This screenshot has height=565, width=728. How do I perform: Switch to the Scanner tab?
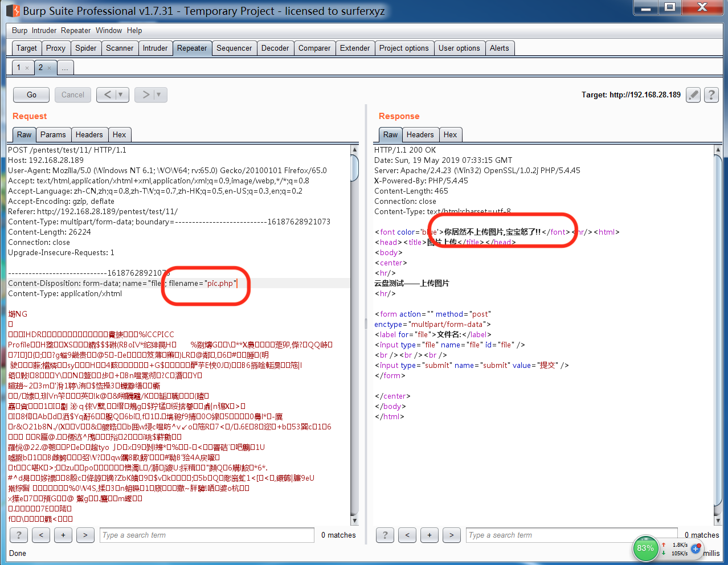[120, 48]
